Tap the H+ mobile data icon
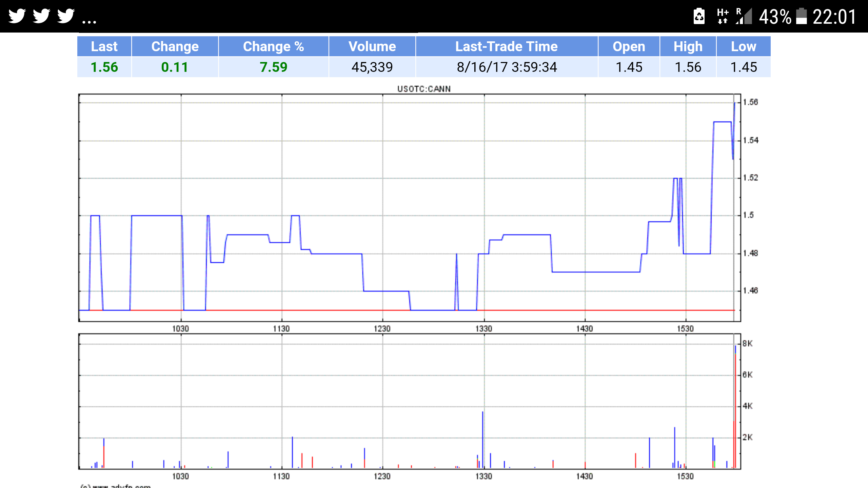This screenshot has width=868, height=488. (723, 16)
